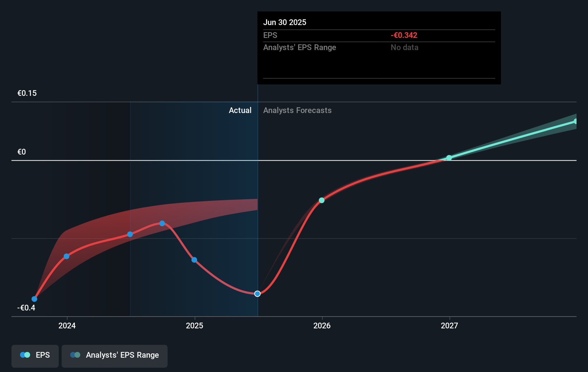Screen dimensions: 588x372
Task: Collapse the Analysts Forecasts section
Action: coord(297,110)
